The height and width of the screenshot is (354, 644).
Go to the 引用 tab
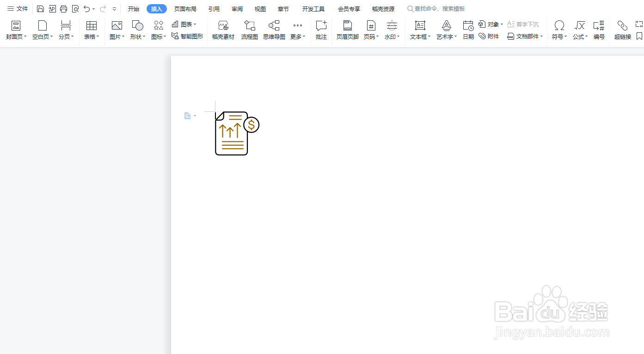click(x=214, y=9)
